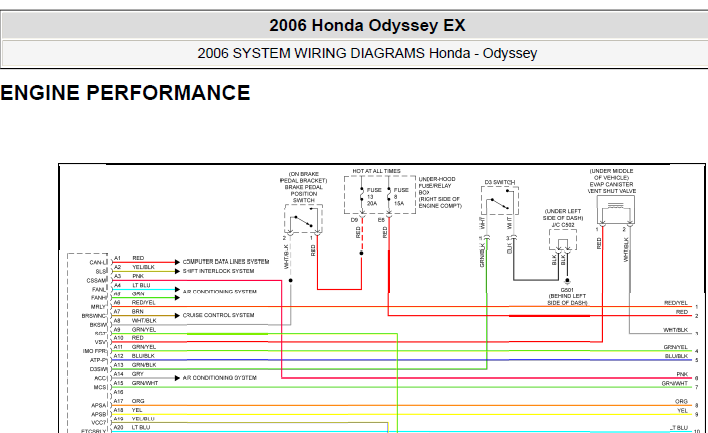Click the EVAP canister vent shut valve symbol
Viewport: 708px width, 433px height.
point(615,210)
